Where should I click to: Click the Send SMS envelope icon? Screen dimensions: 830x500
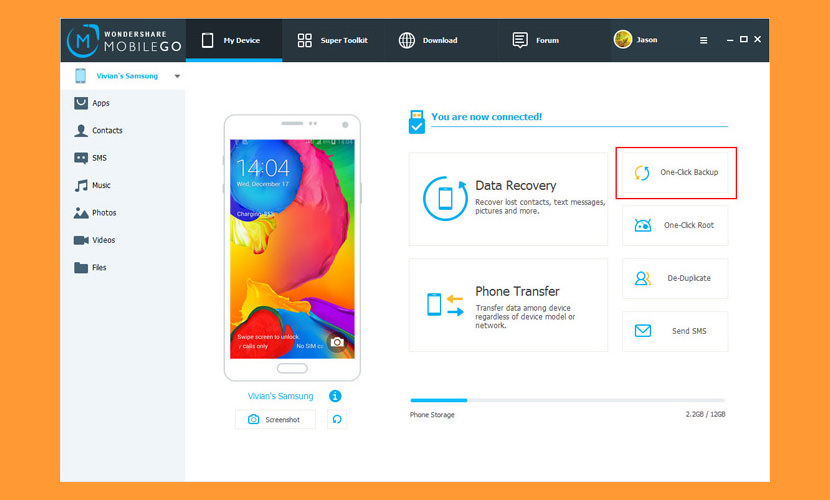pyautogui.click(x=643, y=331)
